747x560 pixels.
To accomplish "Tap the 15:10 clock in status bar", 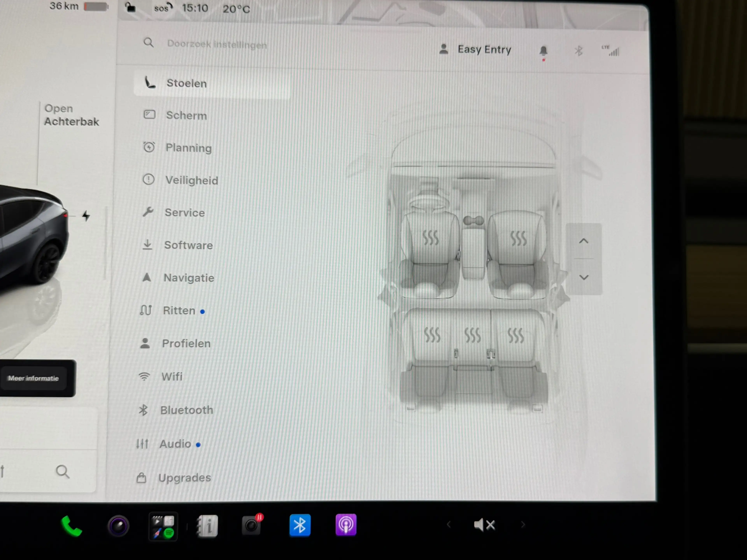I will pyautogui.click(x=195, y=8).
